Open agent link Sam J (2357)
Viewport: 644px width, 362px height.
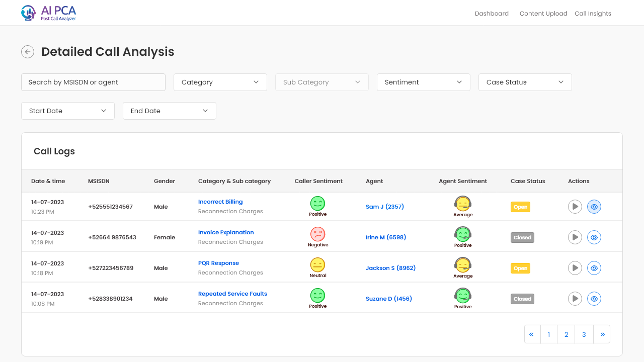tap(385, 207)
